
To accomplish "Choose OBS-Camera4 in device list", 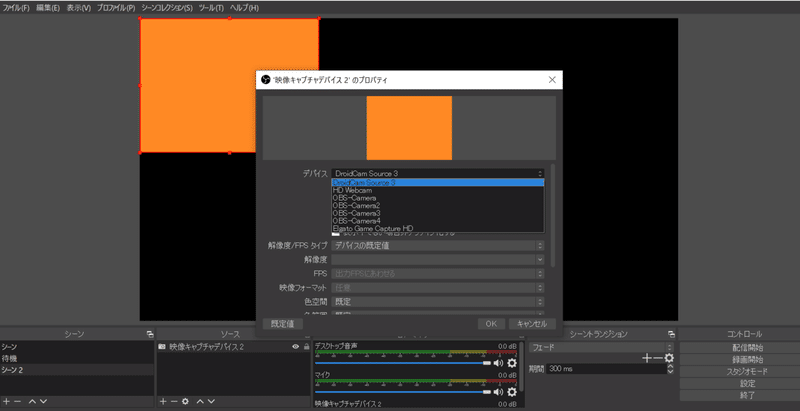I will [x=438, y=221].
